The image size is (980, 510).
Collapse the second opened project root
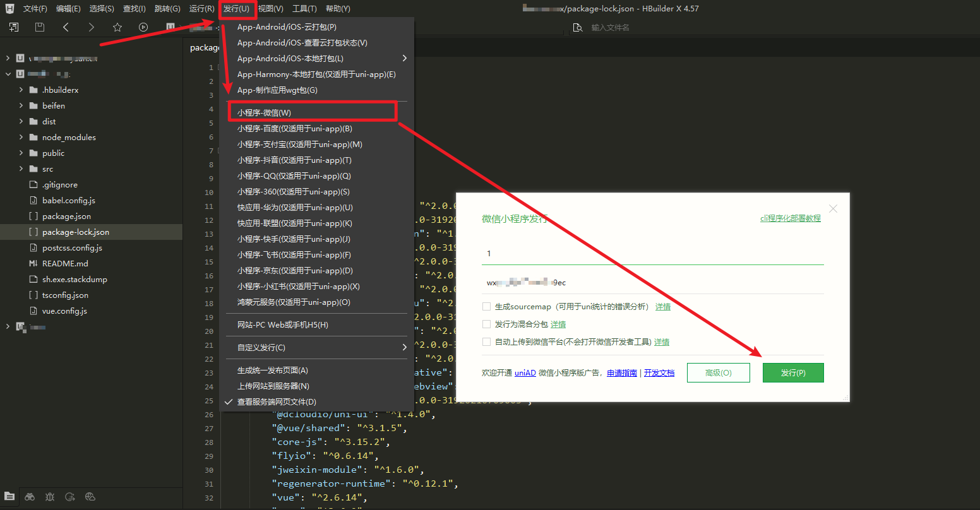pos(8,74)
